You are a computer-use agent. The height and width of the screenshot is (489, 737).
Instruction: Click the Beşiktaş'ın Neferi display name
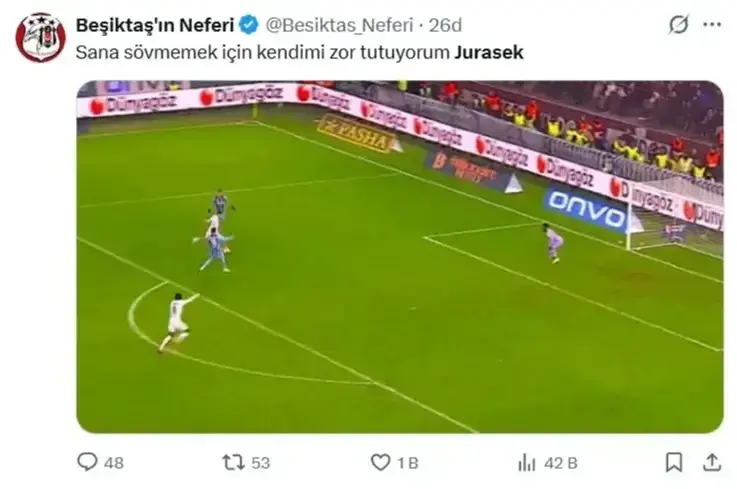click(155, 25)
